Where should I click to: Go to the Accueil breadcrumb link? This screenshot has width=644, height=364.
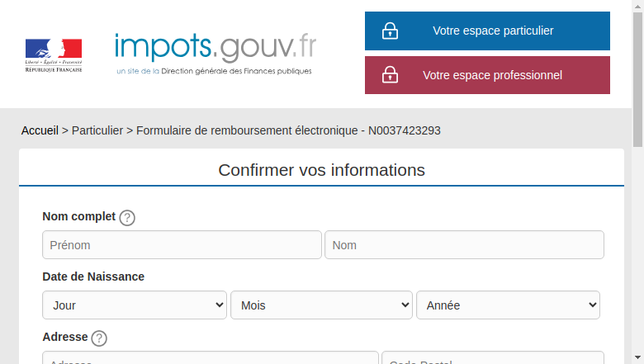[40, 130]
